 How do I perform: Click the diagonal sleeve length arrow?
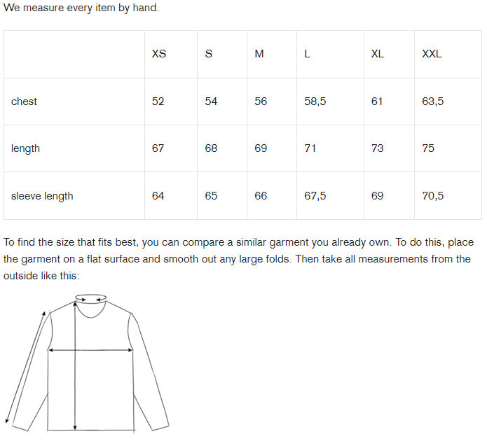click(25, 367)
